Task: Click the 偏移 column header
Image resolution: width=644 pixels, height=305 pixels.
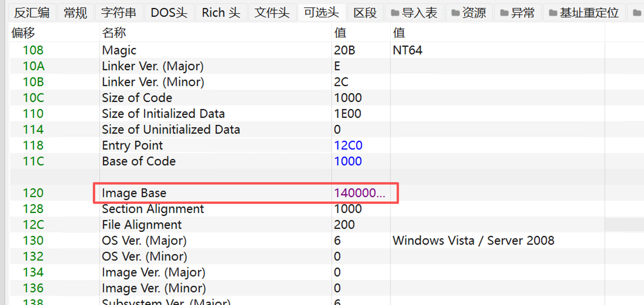Action: (23, 33)
